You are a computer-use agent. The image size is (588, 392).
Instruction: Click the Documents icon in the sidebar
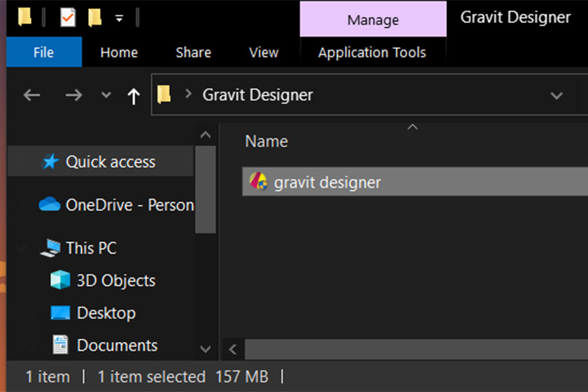pos(60,345)
